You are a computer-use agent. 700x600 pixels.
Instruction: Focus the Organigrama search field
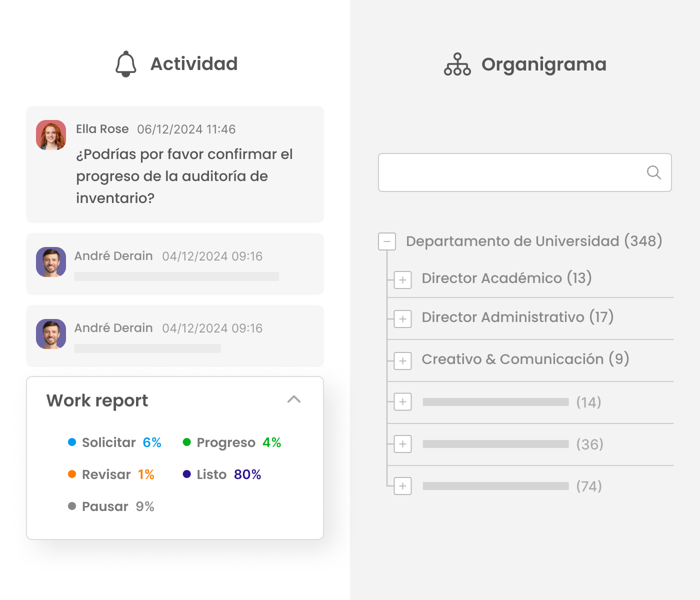tap(525, 172)
